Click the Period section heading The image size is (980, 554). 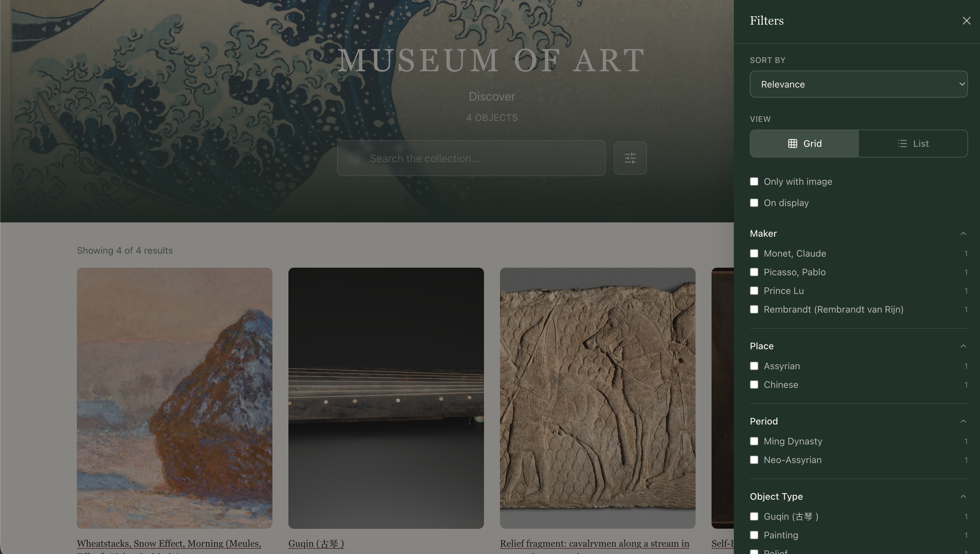(763, 421)
